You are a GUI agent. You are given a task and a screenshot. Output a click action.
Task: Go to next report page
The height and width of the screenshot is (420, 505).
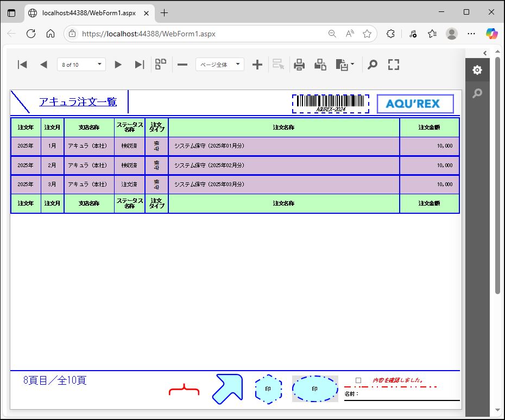[x=118, y=65]
